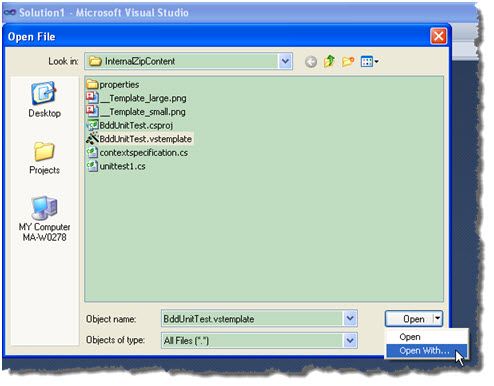Select the unittest1.cs file name

[x=122, y=166]
